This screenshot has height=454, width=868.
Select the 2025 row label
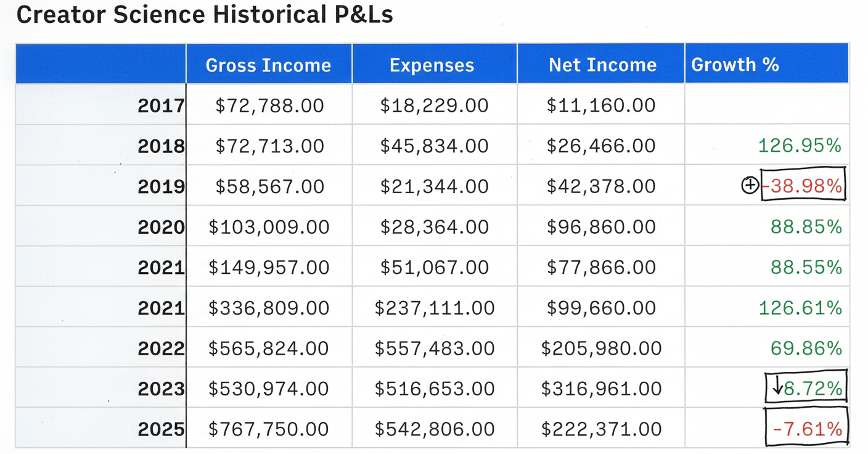(161, 429)
